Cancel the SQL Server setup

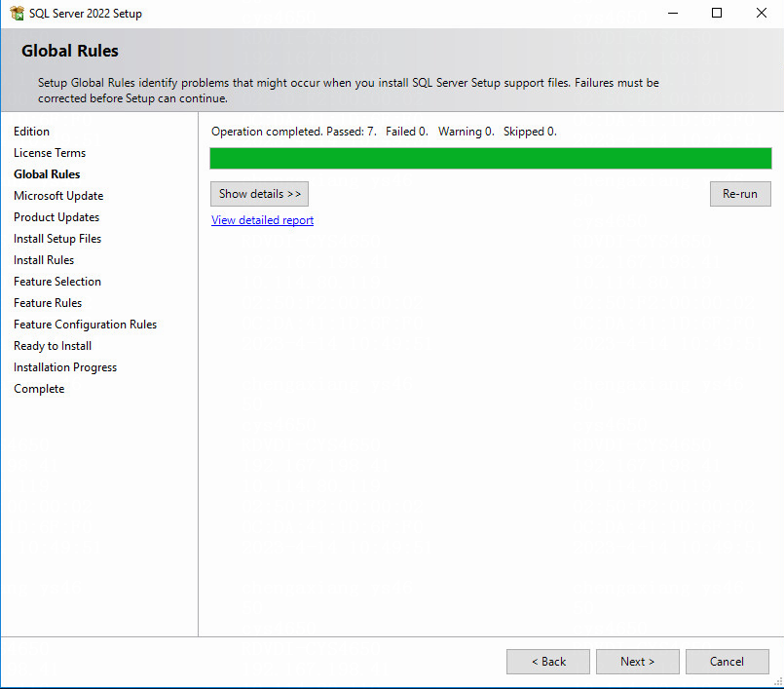coord(727,662)
